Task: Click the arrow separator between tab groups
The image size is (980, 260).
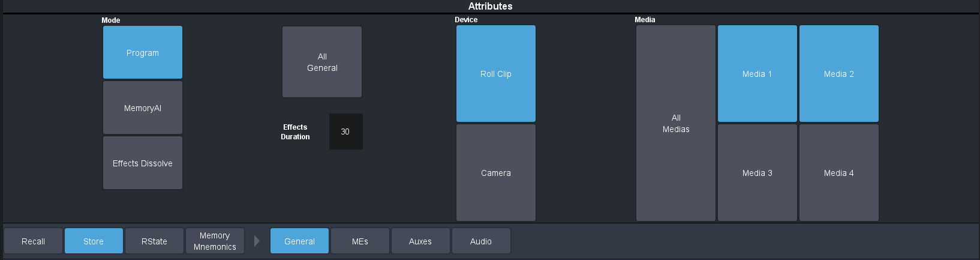Action: pos(257,241)
